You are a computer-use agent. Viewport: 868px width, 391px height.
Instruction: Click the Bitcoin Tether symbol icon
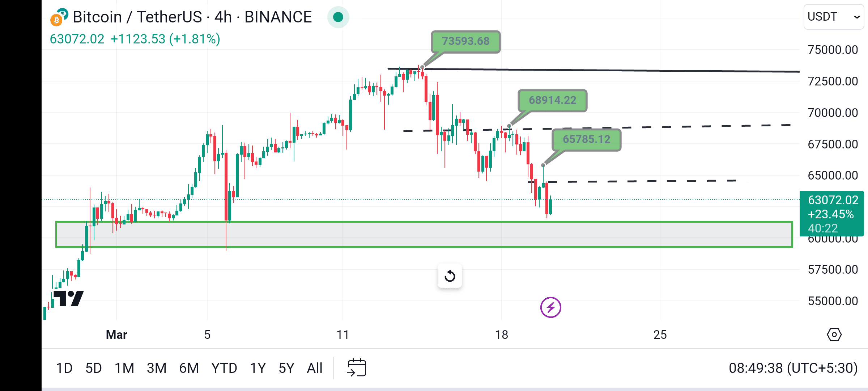pyautogui.click(x=59, y=17)
